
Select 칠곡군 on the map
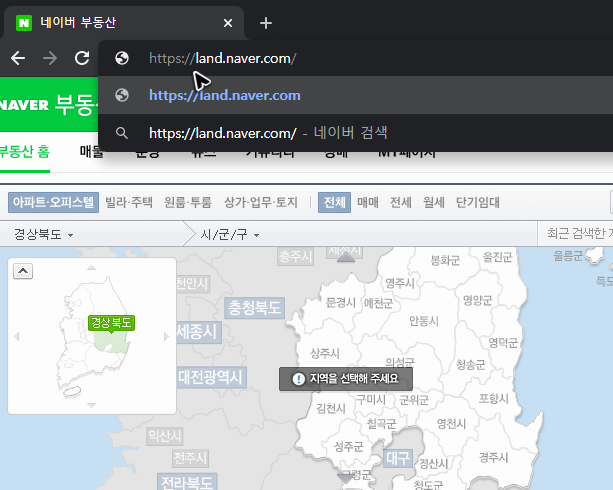pos(382,424)
